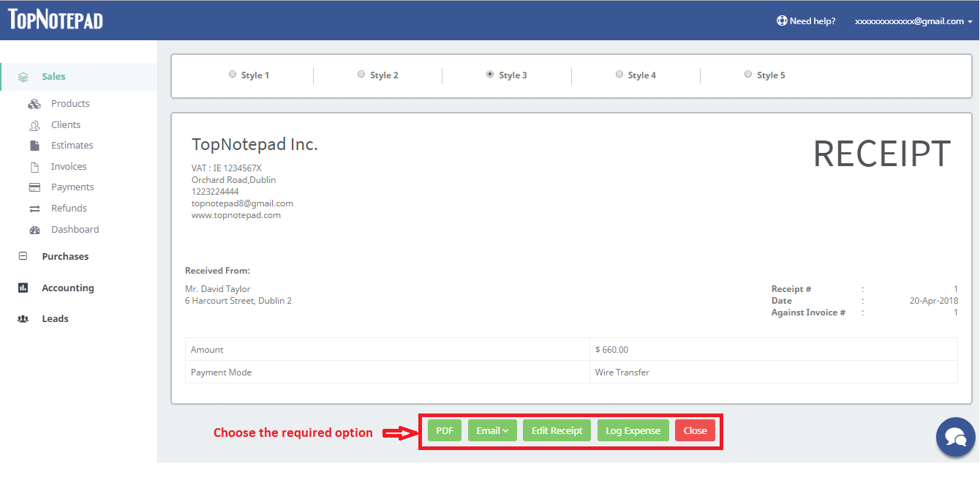Open the chat bubble widget
The width and height of the screenshot is (980, 483).
(x=955, y=437)
